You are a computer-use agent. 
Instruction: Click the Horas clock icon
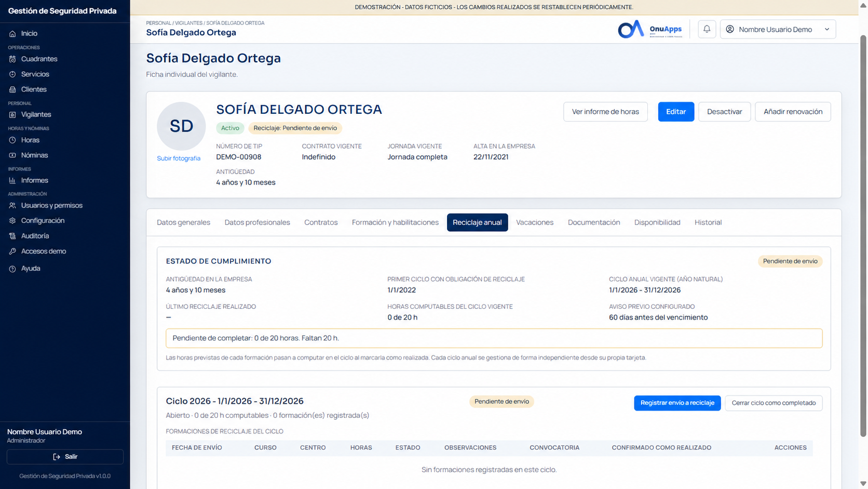pyautogui.click(x=12, y=140)
